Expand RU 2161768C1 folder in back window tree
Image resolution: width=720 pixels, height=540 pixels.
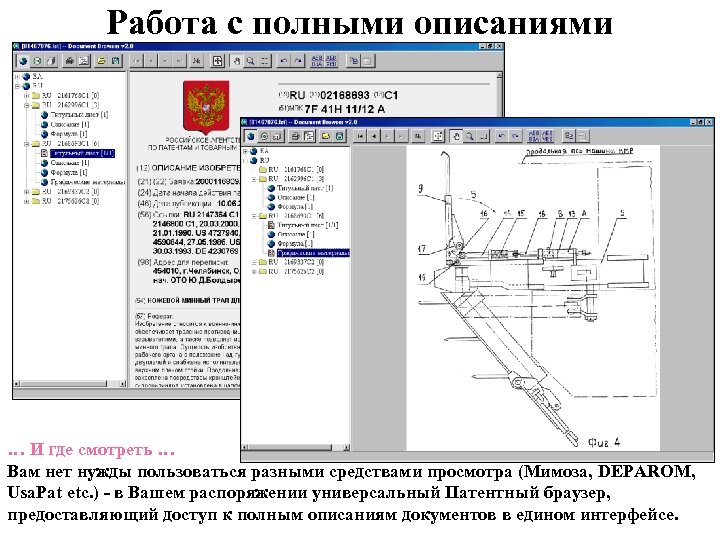click(x=28, y=96)
